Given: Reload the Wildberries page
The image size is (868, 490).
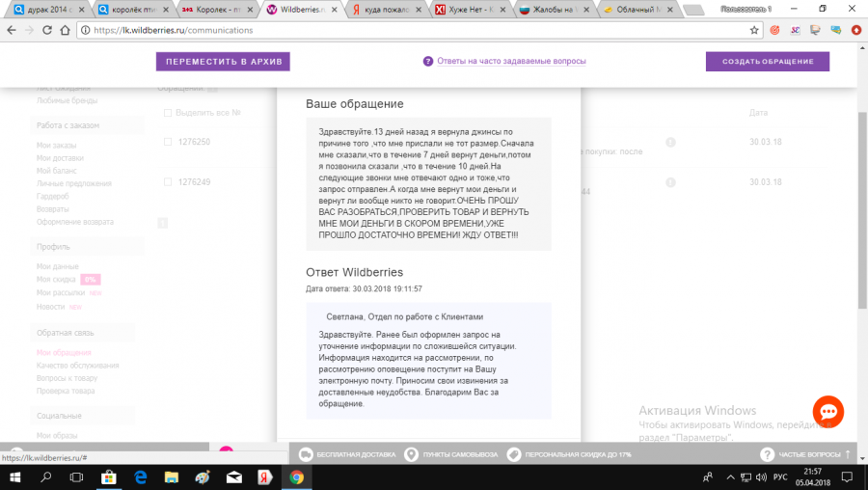Looking at the screenshot, I should (x=47, y=30).
